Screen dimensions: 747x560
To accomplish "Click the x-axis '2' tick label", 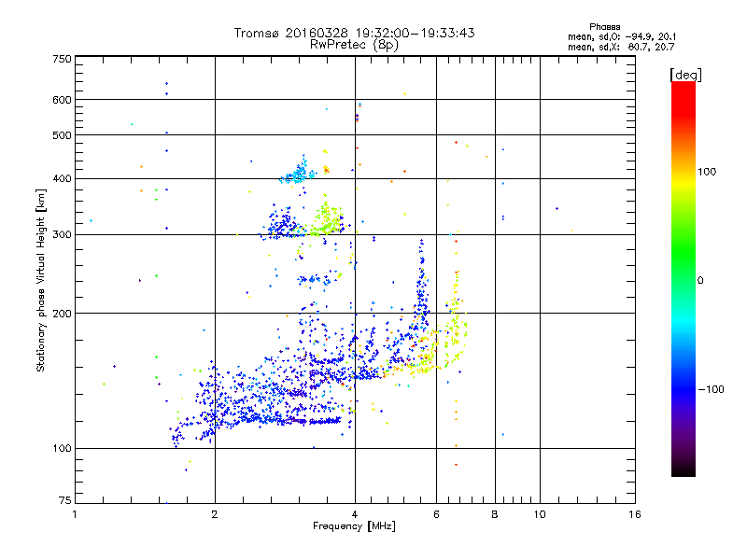I will (x=215, y=514).
